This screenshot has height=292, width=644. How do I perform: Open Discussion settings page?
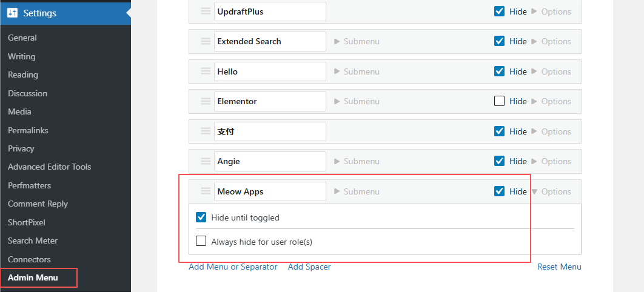27,93
